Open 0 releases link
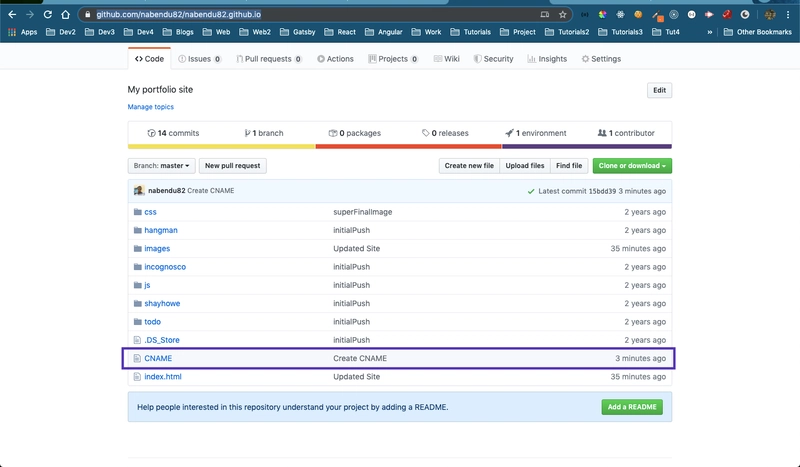Image resolution: width=800 pixels, height=467 pixels. coord(445,133)
